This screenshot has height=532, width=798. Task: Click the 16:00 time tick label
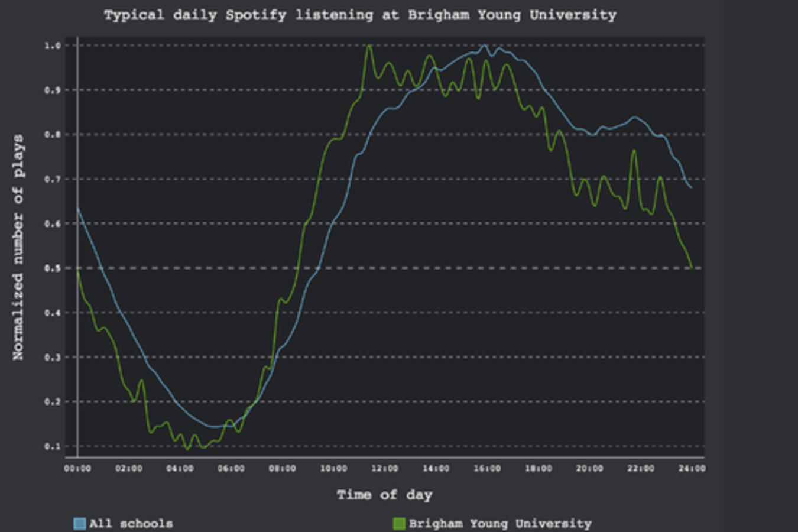(x=487, y=469)
